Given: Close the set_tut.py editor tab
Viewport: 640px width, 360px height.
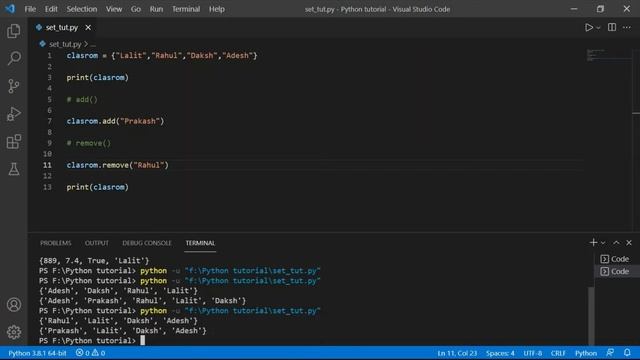Looking at the screenshot, I should coord(88,27).
